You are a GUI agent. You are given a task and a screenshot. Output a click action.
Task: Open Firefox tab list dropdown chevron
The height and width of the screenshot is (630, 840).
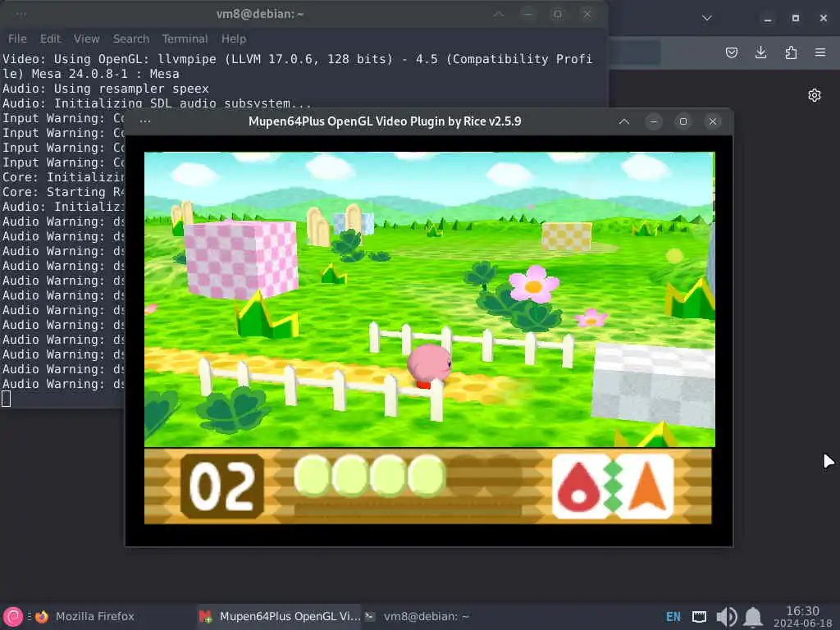[707, 18]
